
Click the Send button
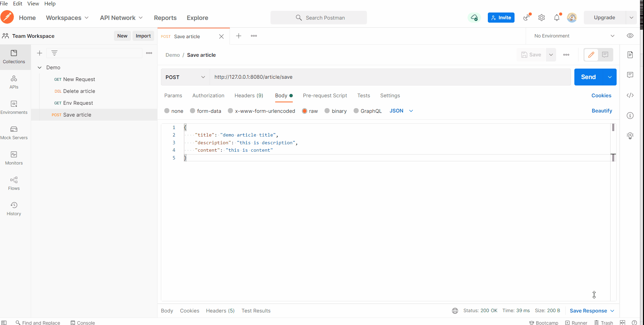(589, 77)
